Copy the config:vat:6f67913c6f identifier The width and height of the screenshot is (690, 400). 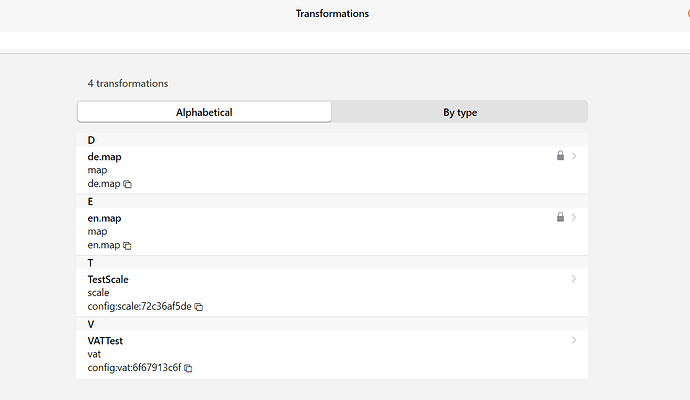pos(188,368)
